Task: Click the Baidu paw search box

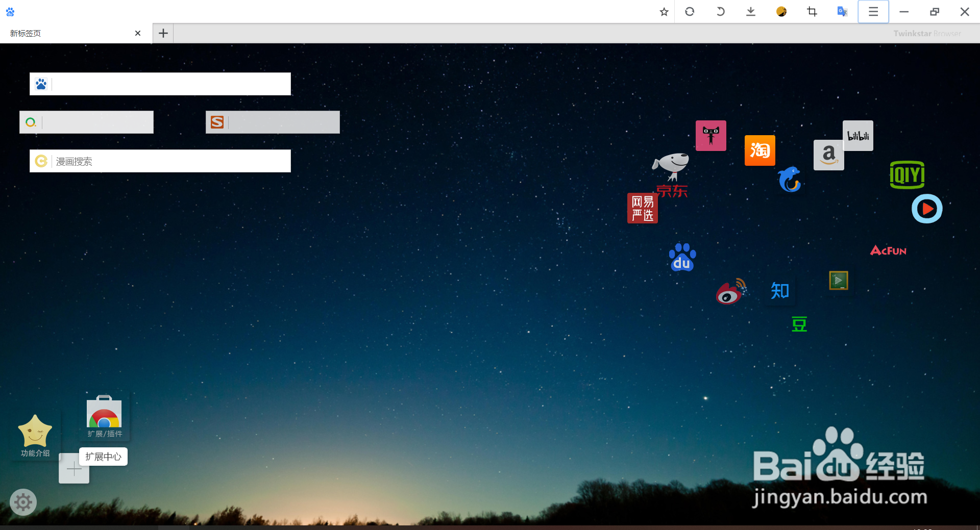Action: 160,84
